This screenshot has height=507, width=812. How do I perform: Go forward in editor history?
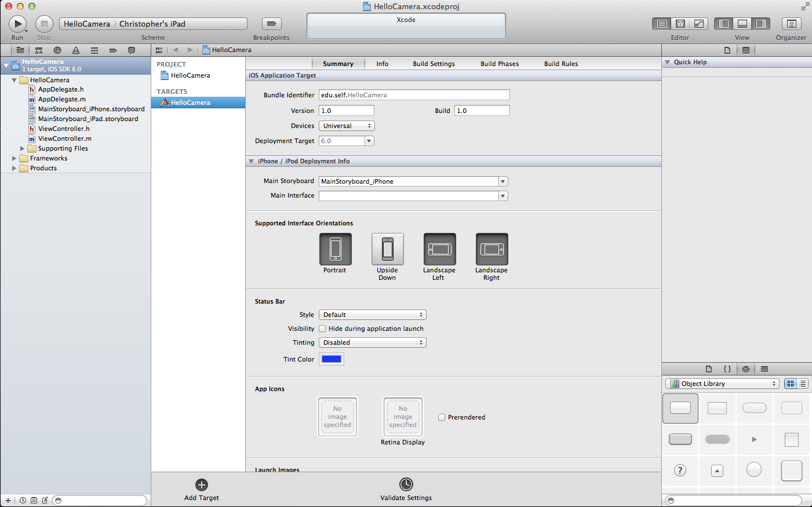[190, 50]
